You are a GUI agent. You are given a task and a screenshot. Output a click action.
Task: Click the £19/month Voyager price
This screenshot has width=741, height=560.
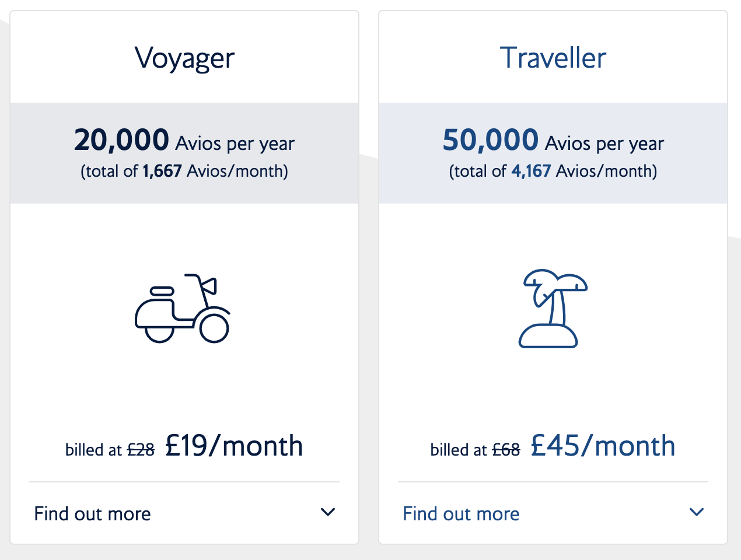[234, 446]
